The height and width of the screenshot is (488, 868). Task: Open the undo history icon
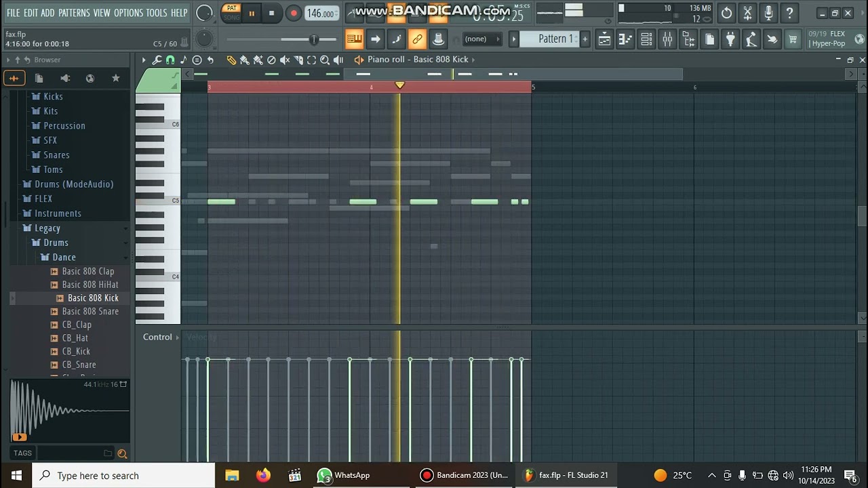coord(726,13)
